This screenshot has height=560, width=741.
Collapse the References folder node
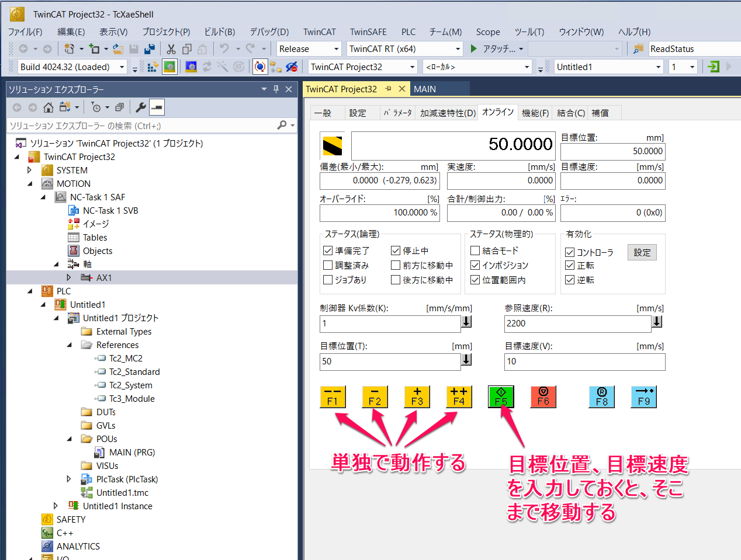coord(69,345)
